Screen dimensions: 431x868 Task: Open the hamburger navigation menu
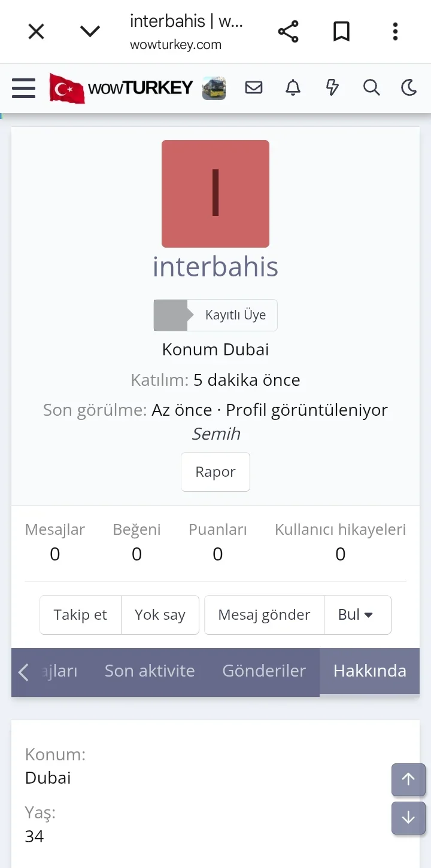[24, 89]
